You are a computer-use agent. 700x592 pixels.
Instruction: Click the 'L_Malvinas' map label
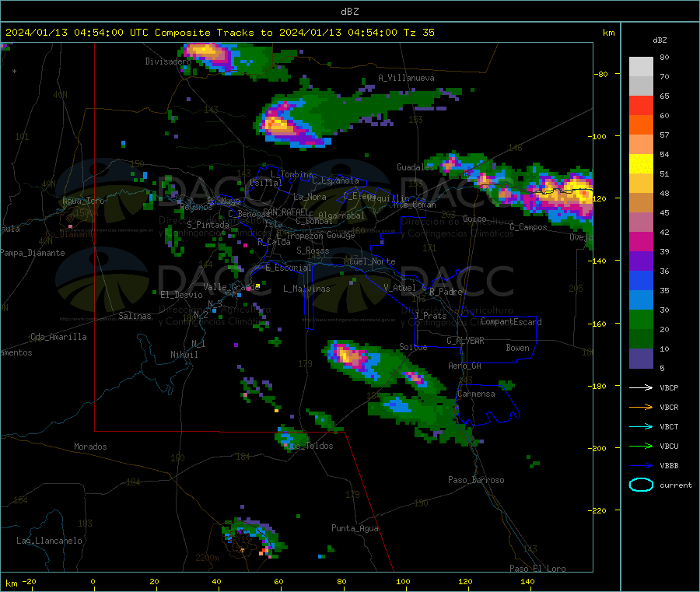[306, 289]
